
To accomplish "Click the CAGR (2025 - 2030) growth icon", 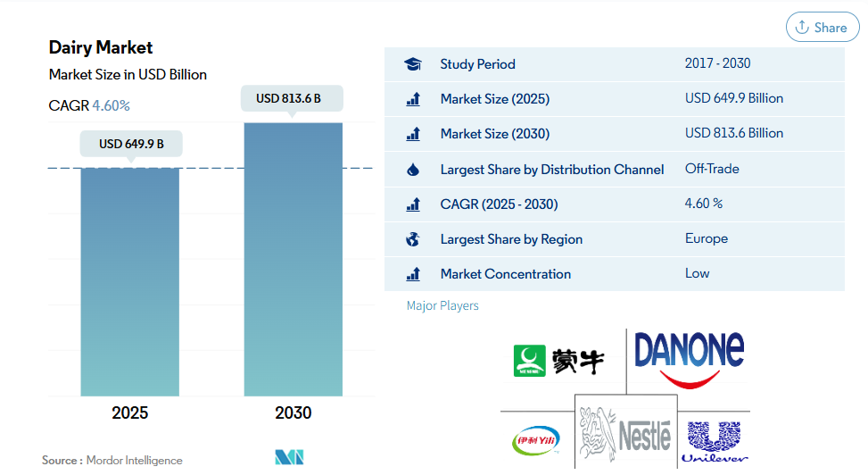I will [412, 204].
